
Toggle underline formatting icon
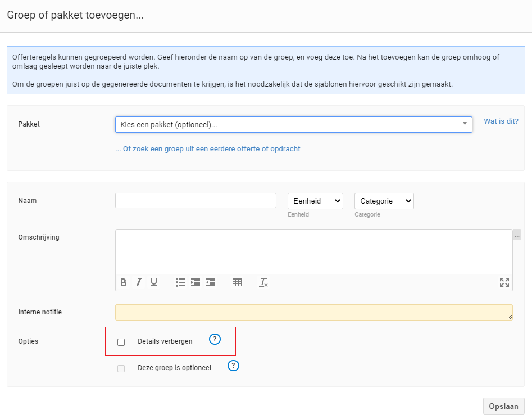click(x=154, y=282)
